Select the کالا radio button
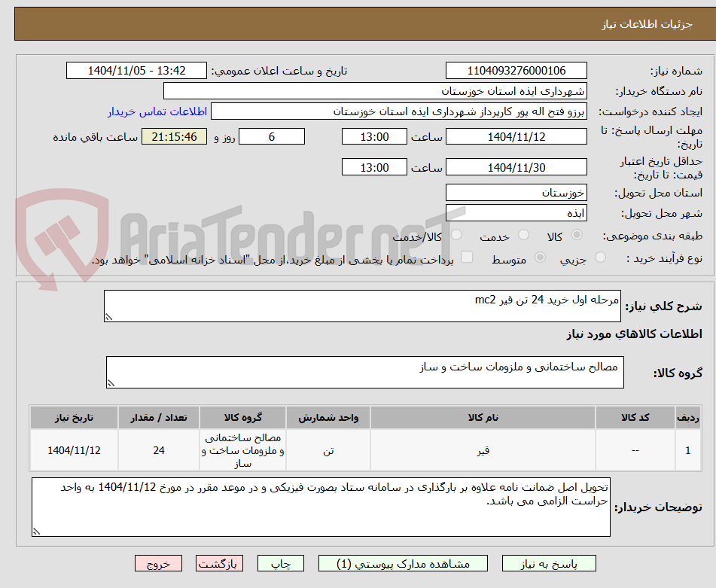Viewport: 716px width, 588px height. coord(577,235)
